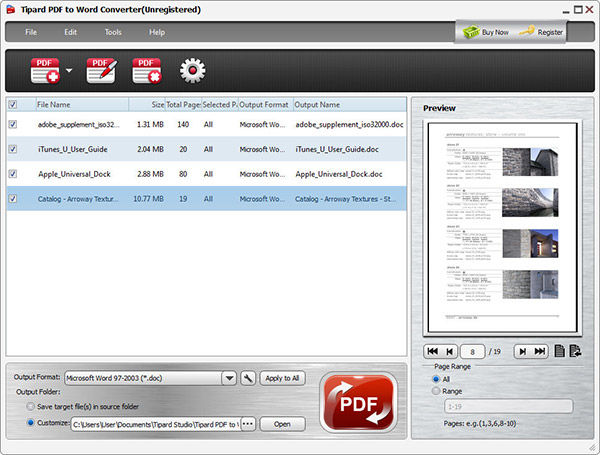The image size is (600, 455).
Task: Start conversion with the big PDF button
Action: (359, 403)
